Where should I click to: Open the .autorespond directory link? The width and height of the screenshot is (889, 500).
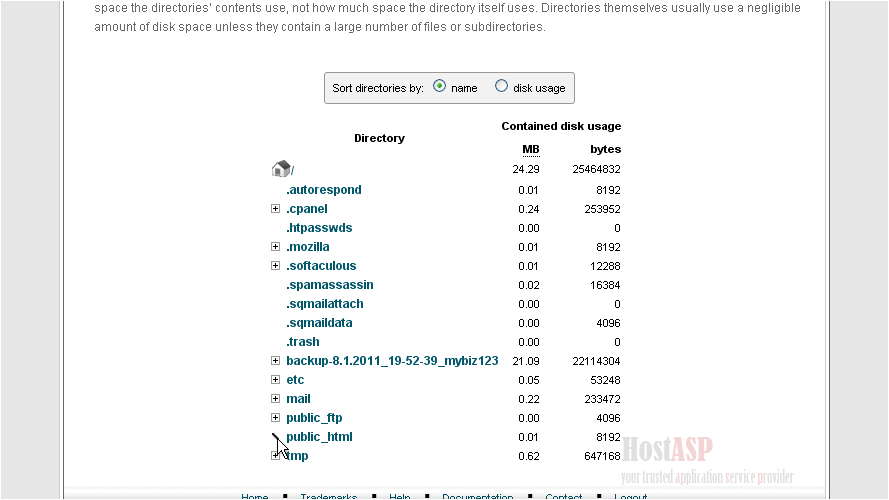323,190
